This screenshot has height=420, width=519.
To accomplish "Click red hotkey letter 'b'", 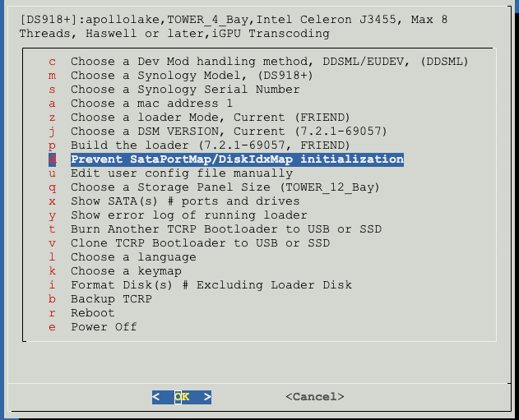I will point(52,298).
